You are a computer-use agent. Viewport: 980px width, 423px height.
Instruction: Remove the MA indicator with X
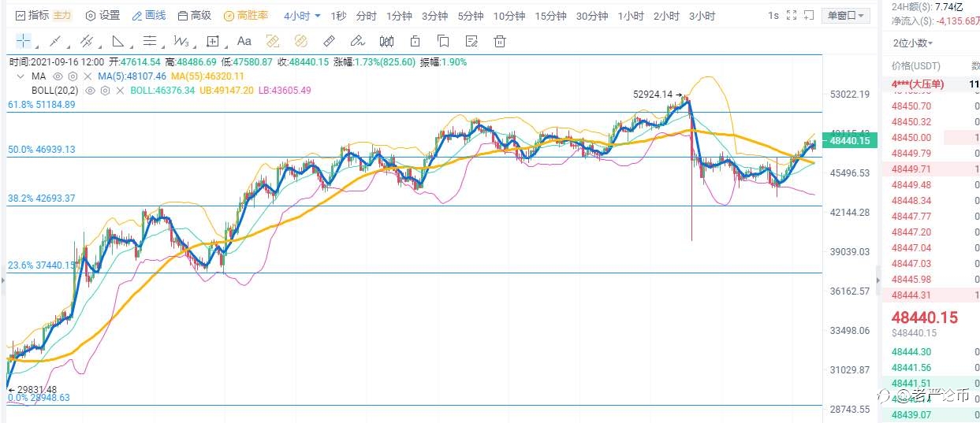[88, 76]
